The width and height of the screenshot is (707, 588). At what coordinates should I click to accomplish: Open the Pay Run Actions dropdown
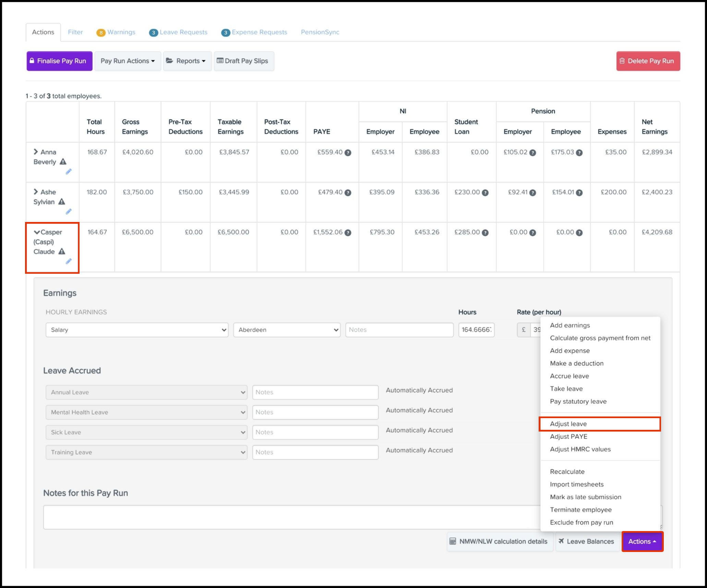click(x=128, y=61)
